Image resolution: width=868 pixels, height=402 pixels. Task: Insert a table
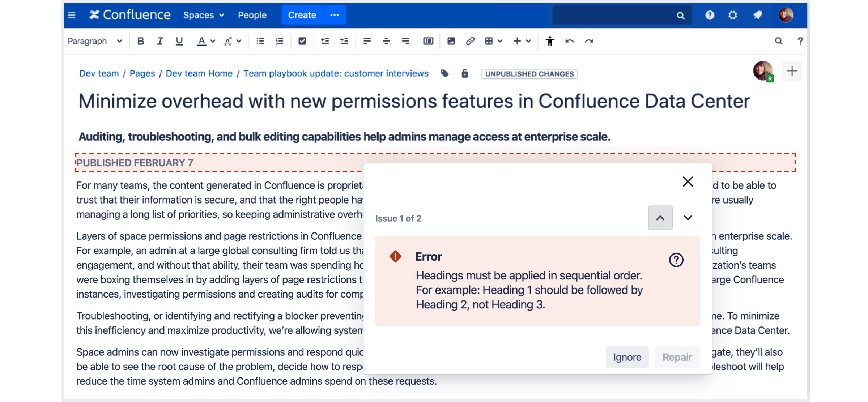489,41
